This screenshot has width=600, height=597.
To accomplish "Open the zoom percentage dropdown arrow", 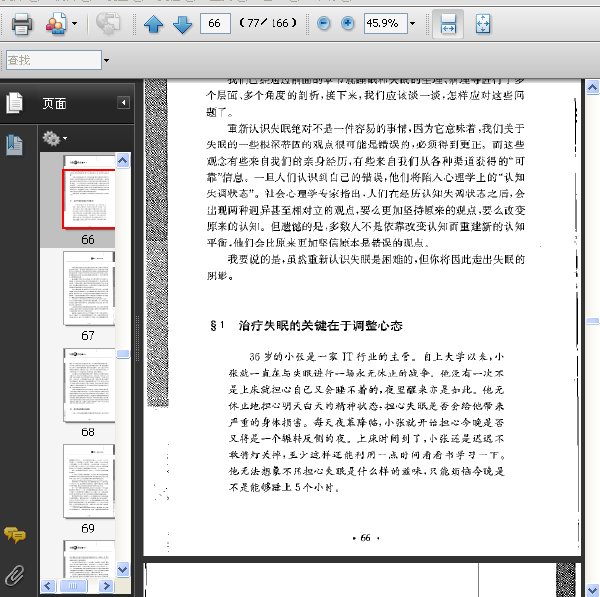I will coord(412,23).
